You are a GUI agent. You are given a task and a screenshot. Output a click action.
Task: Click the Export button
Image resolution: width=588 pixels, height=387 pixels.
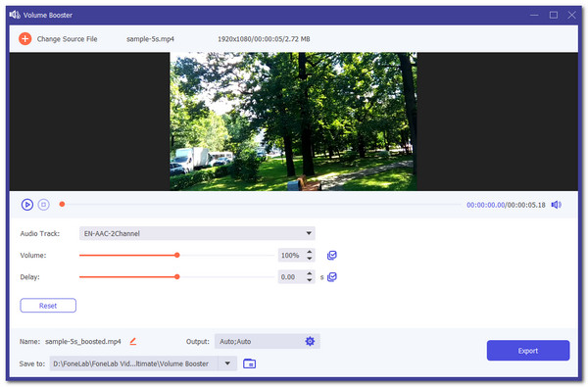(528, 351)
